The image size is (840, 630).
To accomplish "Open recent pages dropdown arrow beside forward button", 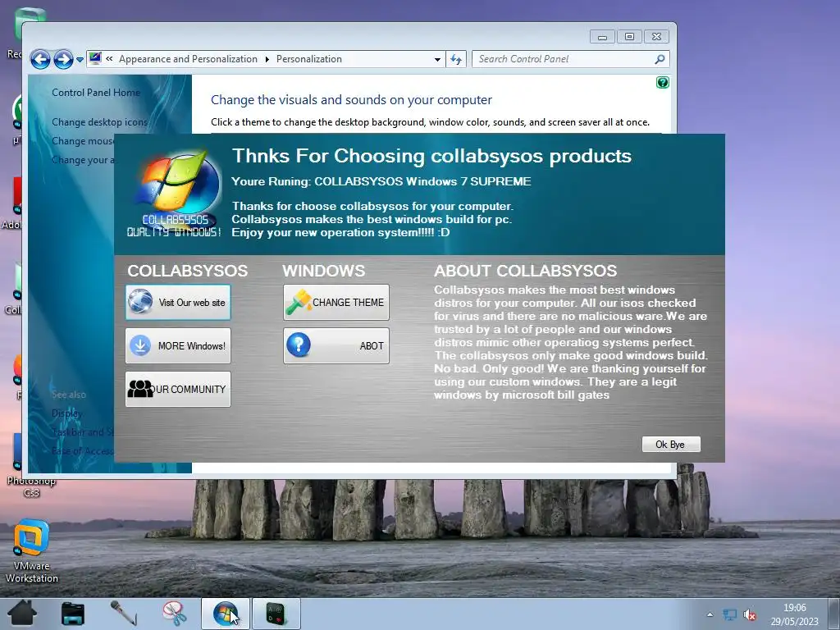I will click(80, 59).
